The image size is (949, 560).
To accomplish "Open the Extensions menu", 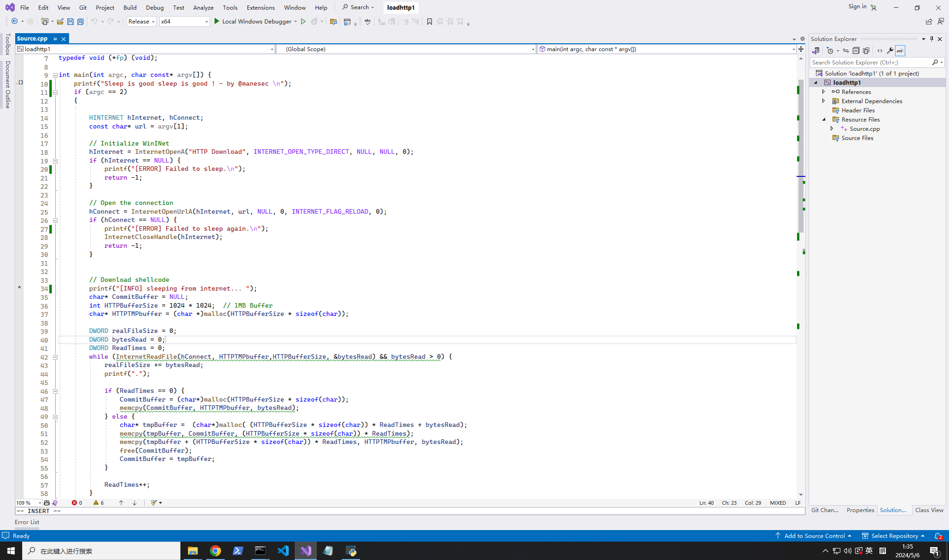I will [261, 7].
